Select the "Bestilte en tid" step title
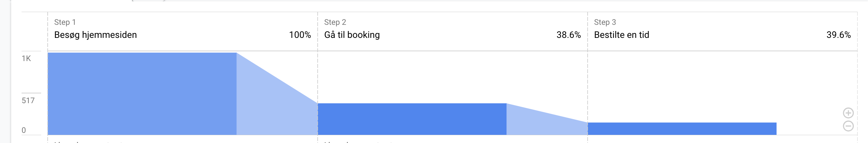The height and width of the screenshot is (143, 868). tap(621, 35)
